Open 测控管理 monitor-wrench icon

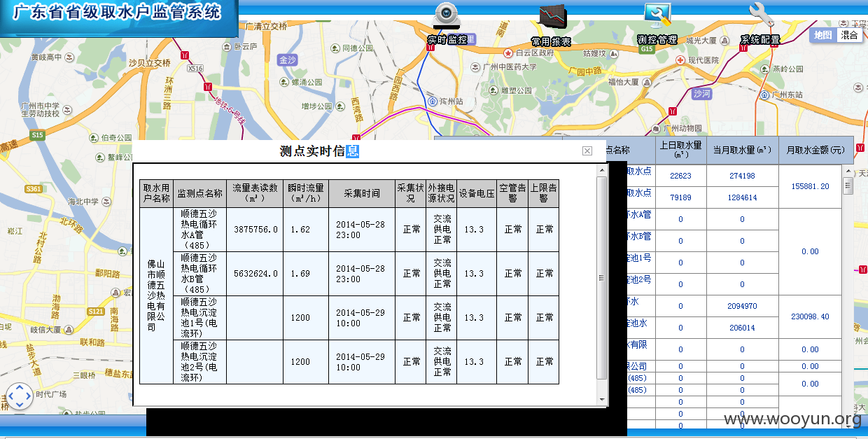pos(657,15)
